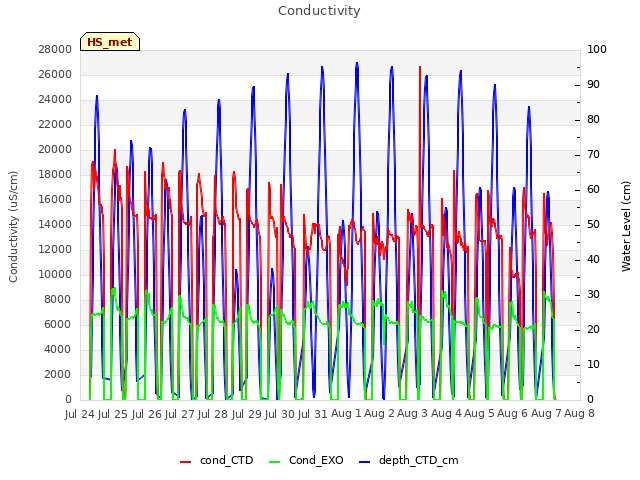Click the Water Level (cm) axis label
Image resolution: width=640 pixels, height=480 pixels.
[x=626, y=227]
